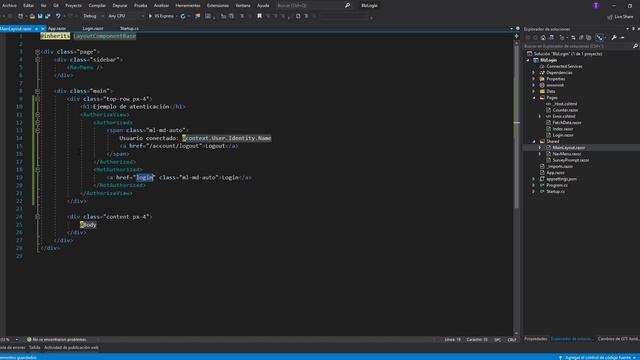640x360 pixels.
Task: Select NavMenu.razor in Solution Explorer
Action: (x=567, y=154)
